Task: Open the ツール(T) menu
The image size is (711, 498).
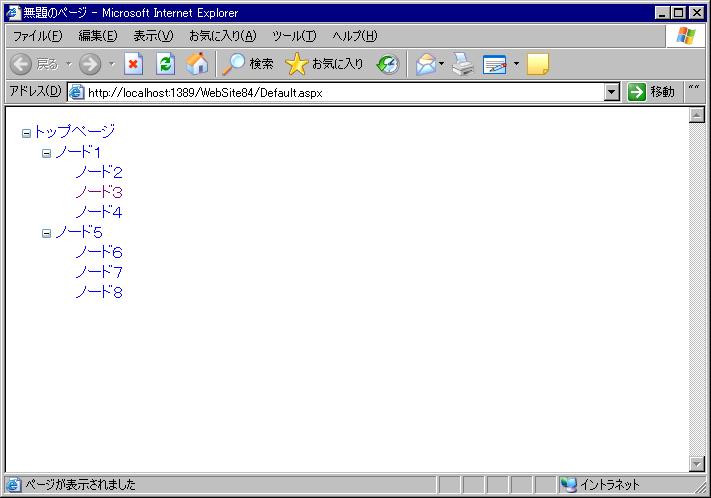Action: tap(294, 36)
